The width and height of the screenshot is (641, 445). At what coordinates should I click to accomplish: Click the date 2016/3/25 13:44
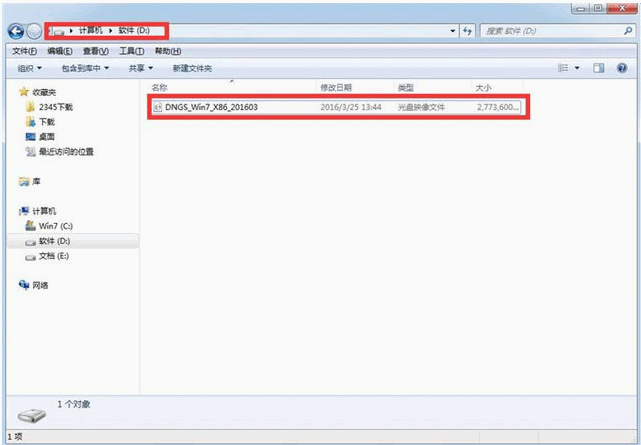351,107
